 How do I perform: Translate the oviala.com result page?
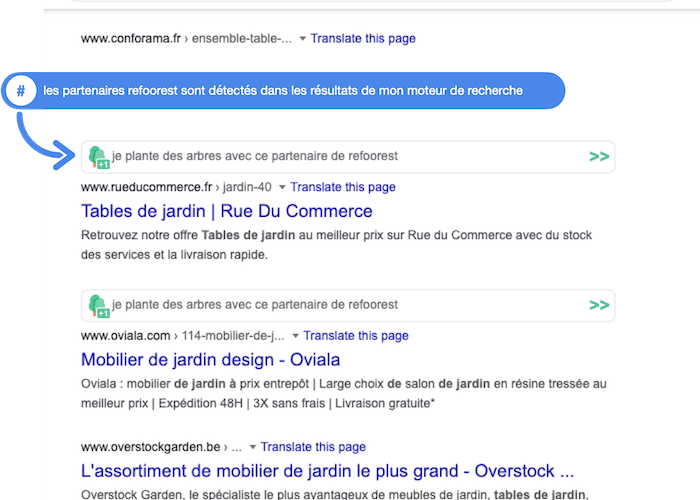point(356,335)
